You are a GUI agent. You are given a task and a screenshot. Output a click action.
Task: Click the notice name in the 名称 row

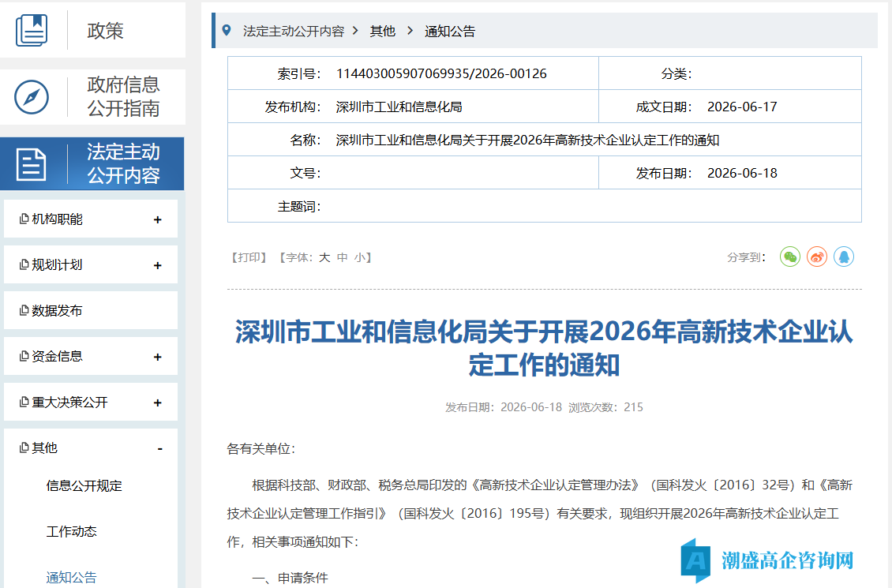click(x=527, y=140)
